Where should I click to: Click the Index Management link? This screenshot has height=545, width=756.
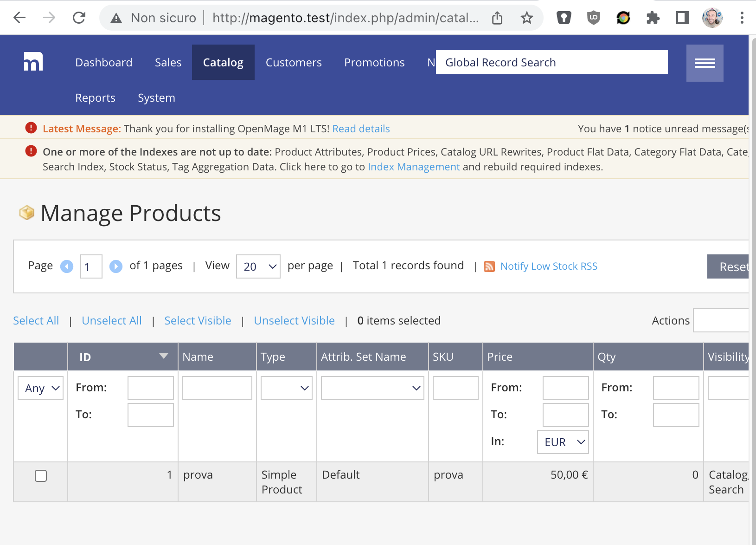414,167
